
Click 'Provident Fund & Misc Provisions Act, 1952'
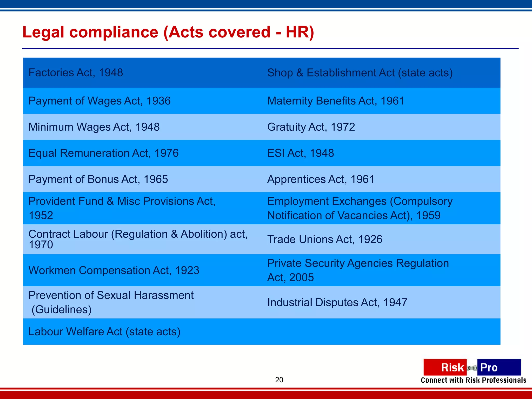(122, 208)
